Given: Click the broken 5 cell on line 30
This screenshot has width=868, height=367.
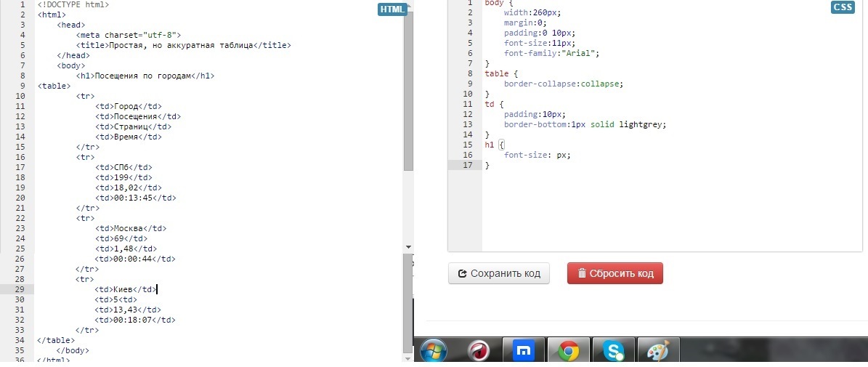Looking at the screenshot, I should 116,299.
